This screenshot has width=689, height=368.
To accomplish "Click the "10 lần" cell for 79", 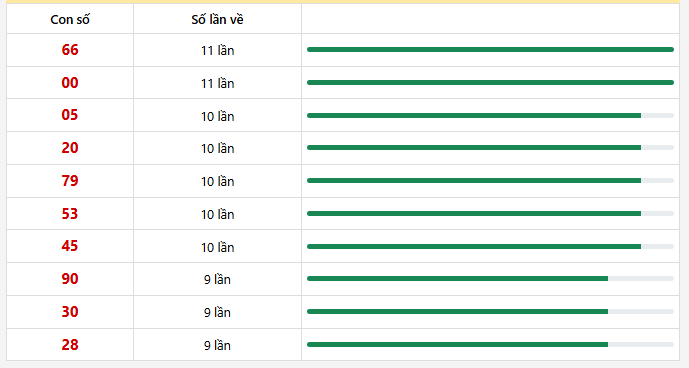I will (x=218, y=181).
